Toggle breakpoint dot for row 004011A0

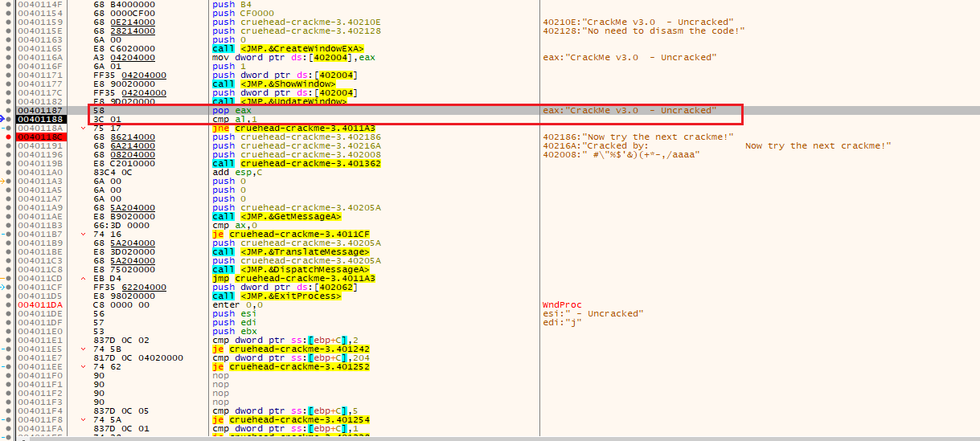(x=9, y=172)
